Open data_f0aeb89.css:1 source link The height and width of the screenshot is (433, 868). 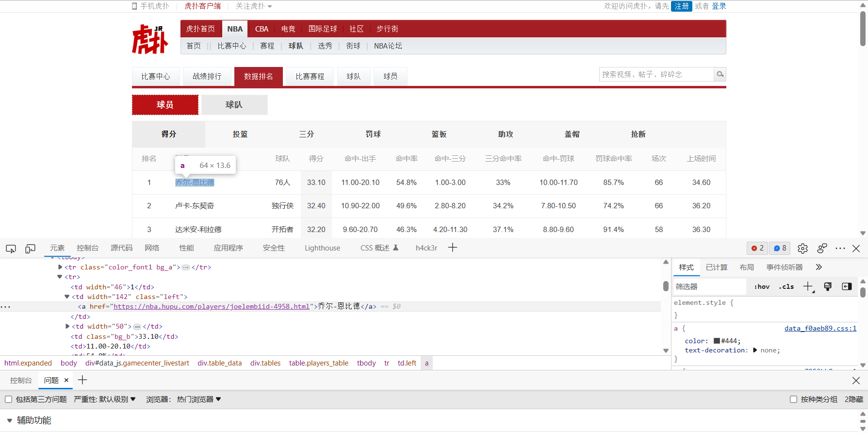tap(820, 329)
